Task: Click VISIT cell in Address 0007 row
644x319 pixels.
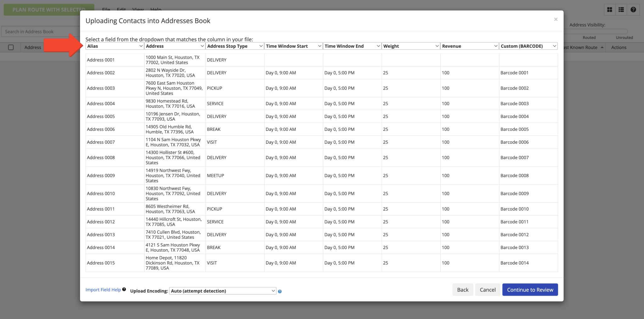Action: [235, 142]
